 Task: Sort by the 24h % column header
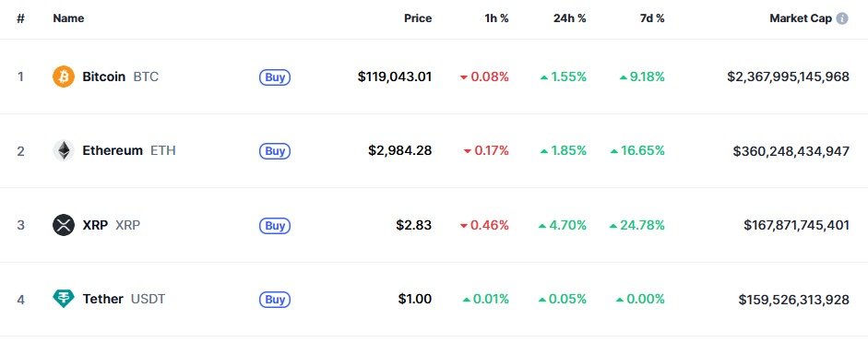570,18
